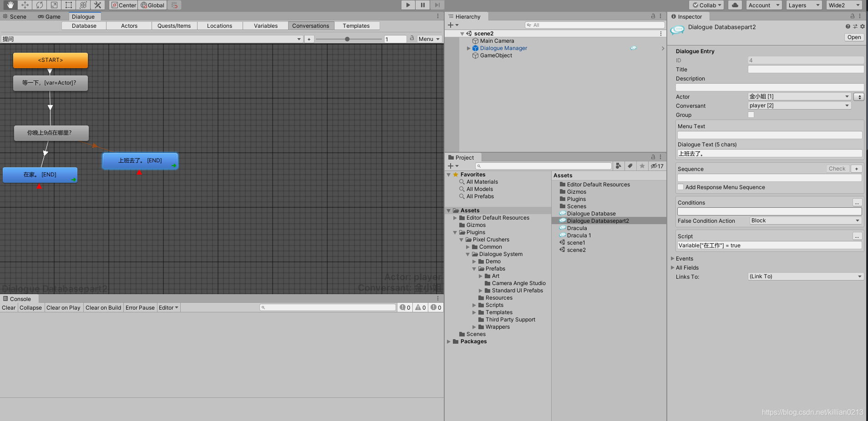Open the Actor dropdown
The height and width of the screenshot is (421, 868).
click(x=799, y=96)
